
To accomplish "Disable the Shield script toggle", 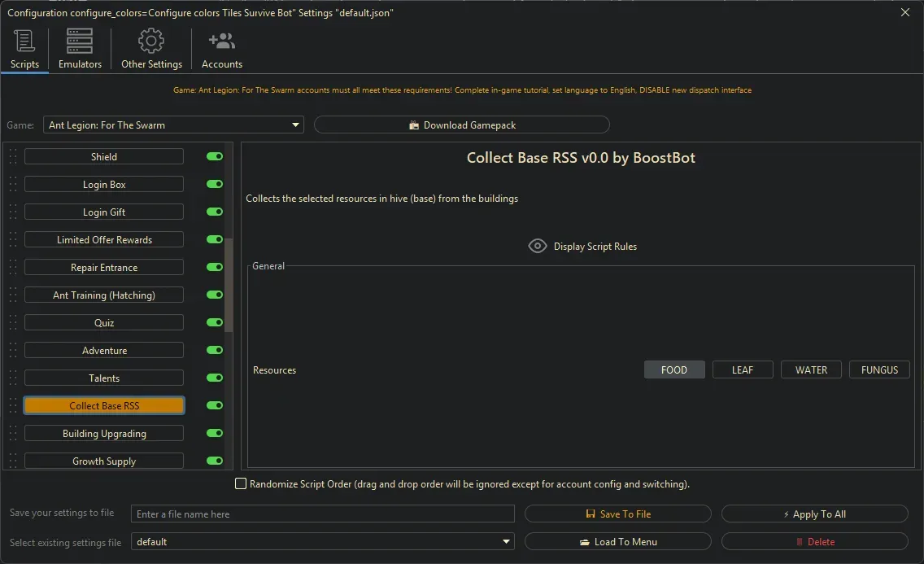I will [x=215, y=156].
